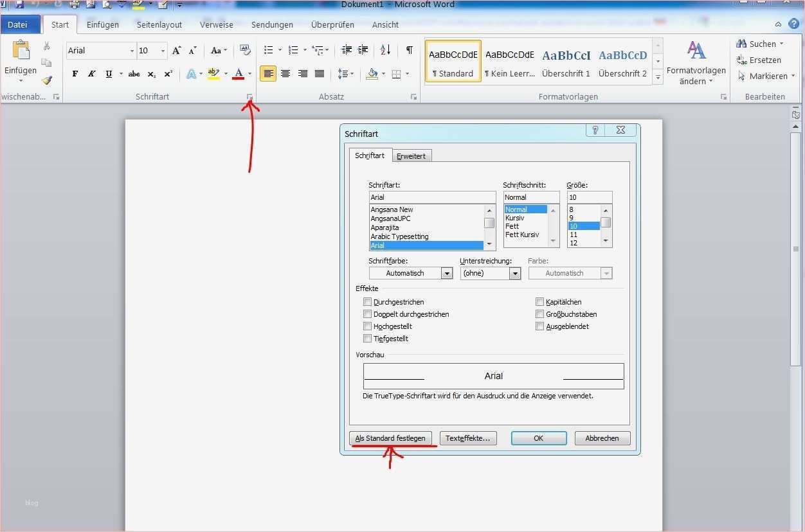Open Formatvorlagen ändern dropdown
The height and width of the screenshot is (532, 805).
pos(696,64)
